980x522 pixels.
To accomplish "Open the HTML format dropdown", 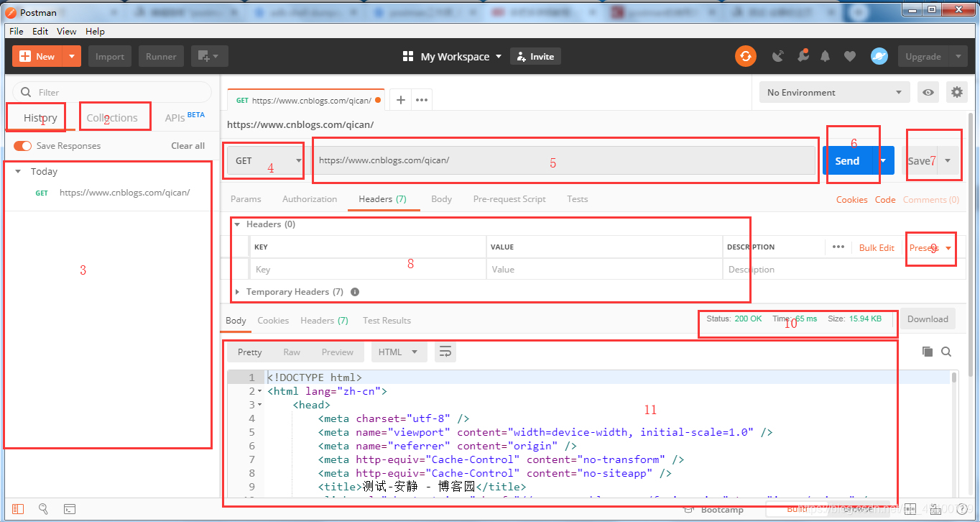I will click(399, 352).
